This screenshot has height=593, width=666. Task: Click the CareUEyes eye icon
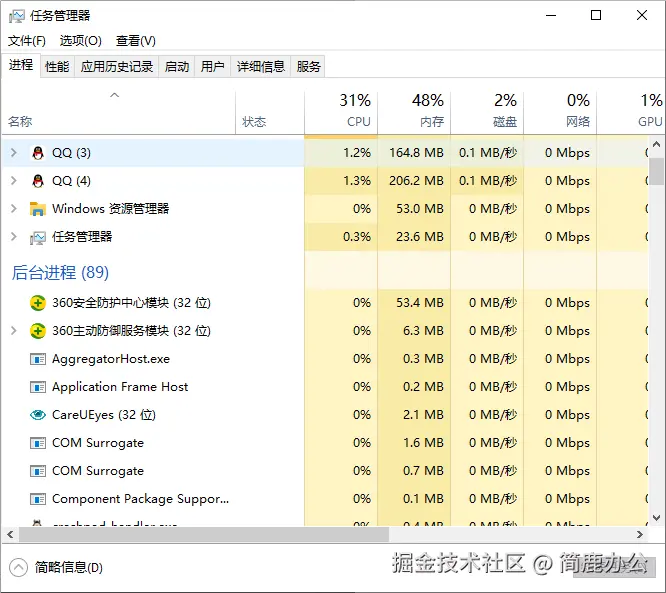coord(38,415)
